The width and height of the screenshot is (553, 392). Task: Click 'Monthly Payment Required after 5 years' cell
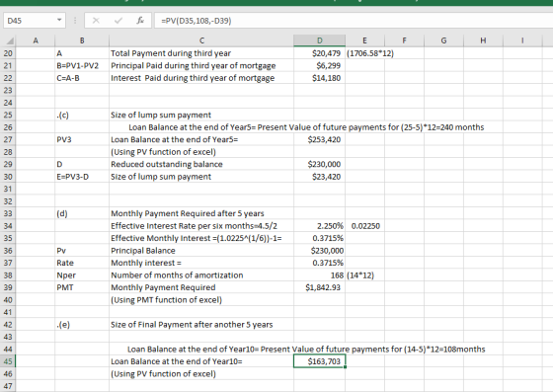(201, 213)
